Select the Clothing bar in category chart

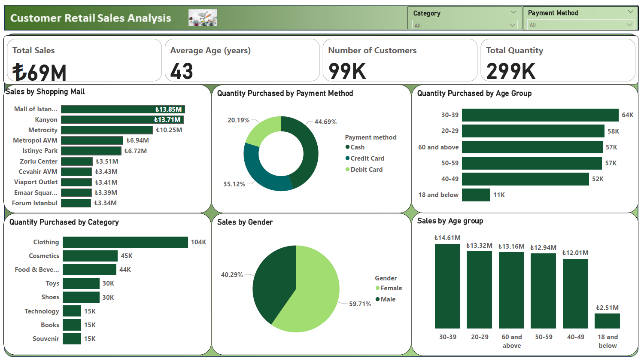[125, 242]
